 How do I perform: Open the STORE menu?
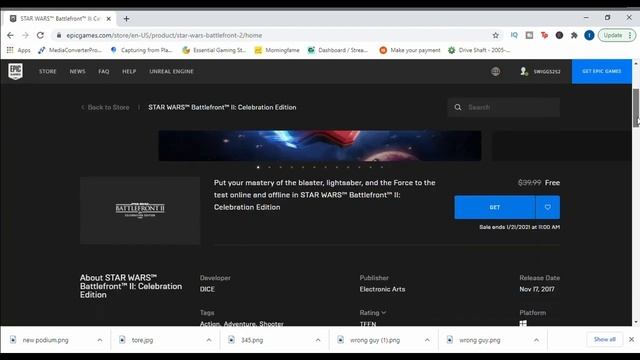pos(48,71)
